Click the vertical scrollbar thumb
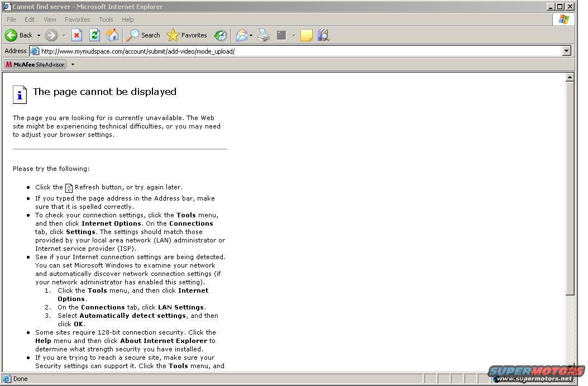588x386 pixels. coord(570,189)
